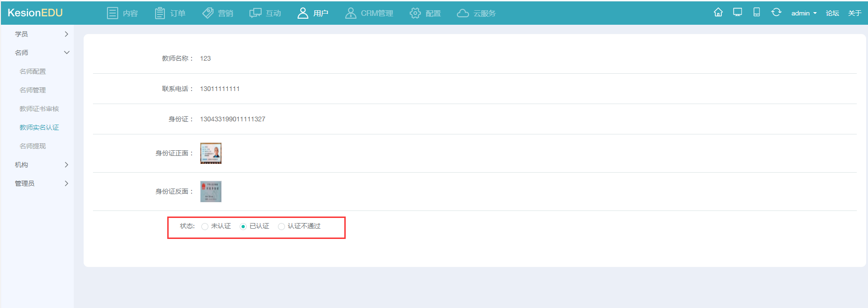Click the 论坛 forum link
Screen dimensions: 868x308
[x=832, y=13]
